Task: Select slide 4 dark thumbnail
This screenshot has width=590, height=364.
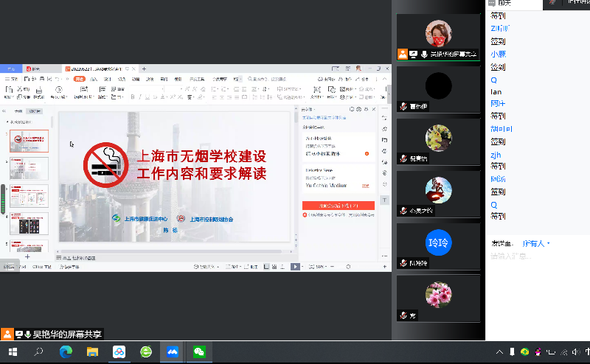Action: [x=29, y=224]
